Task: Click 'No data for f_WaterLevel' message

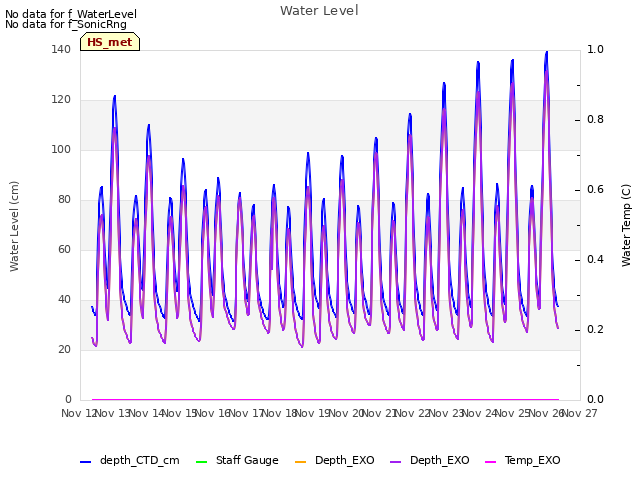Action: [71, 14]
